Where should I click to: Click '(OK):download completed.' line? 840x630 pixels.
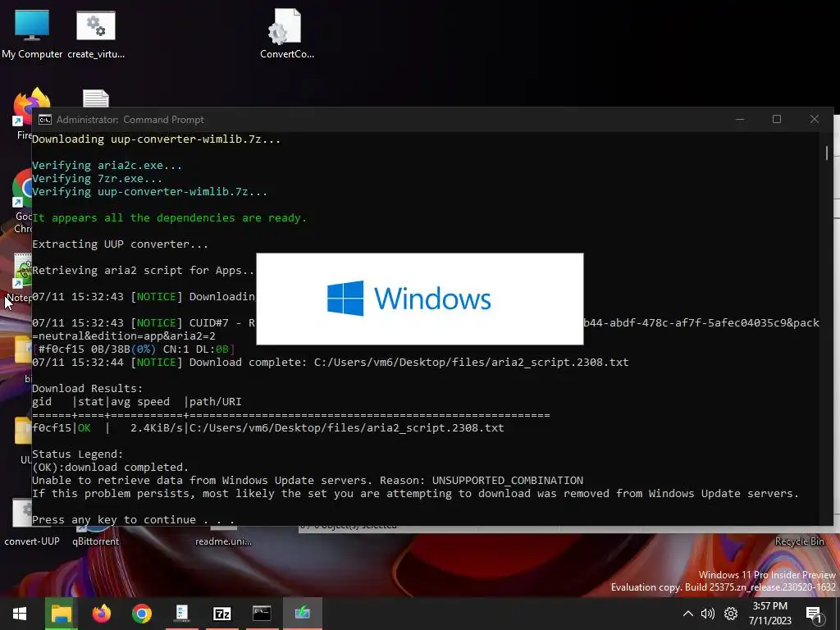(111, 467)
